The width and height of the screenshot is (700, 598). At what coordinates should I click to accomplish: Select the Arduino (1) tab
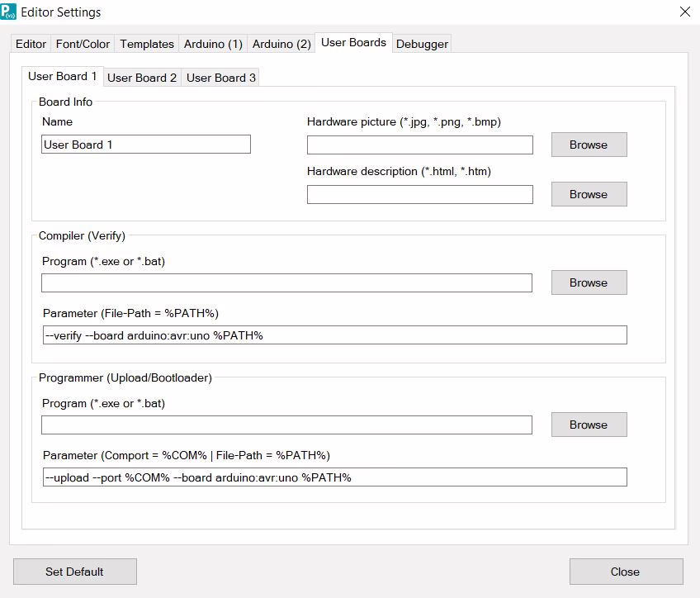(213, 44)
